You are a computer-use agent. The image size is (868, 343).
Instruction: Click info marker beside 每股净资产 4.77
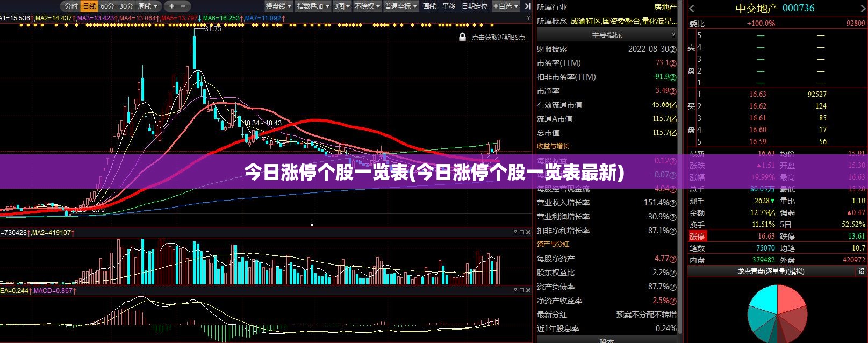673,259
